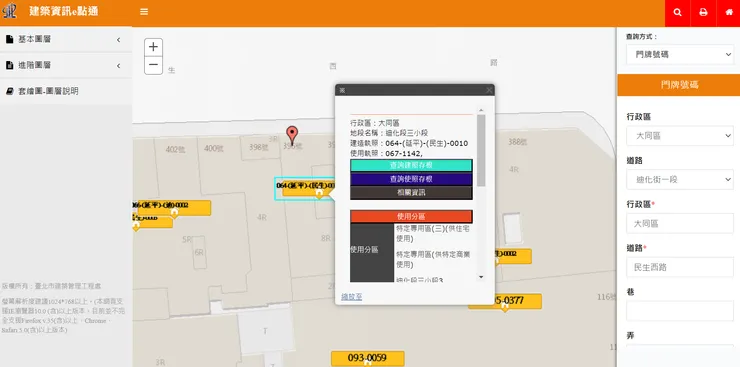Image resolution: width=740 pixels, height=367 pixels.
Task: Click the 402號 address text on map
Action: 175,150
